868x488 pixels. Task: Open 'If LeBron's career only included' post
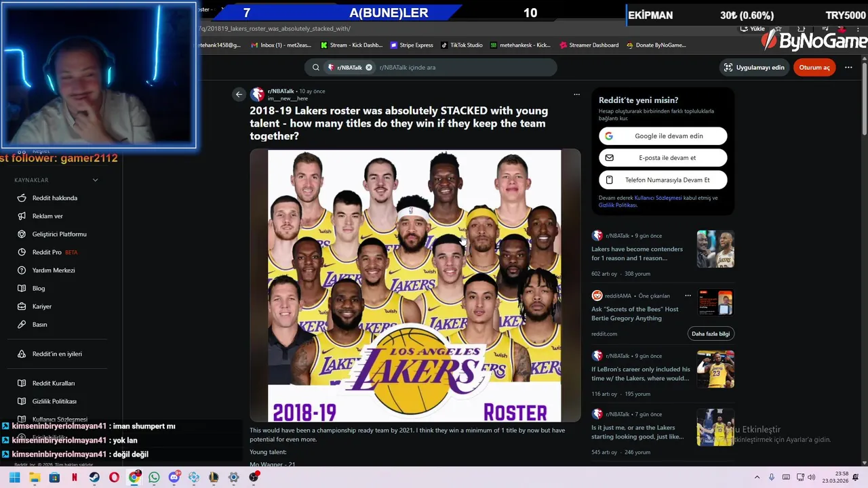click(x=641, y=373)
